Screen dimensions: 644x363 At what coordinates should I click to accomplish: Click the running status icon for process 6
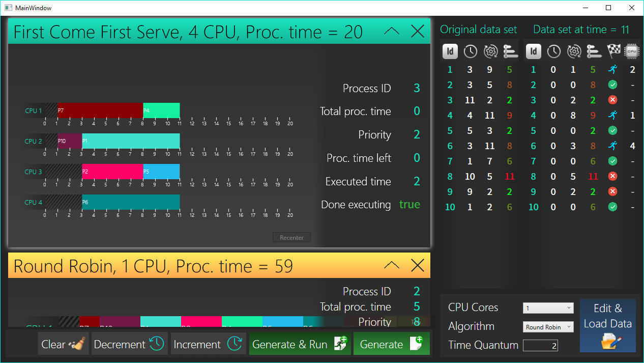613,146
